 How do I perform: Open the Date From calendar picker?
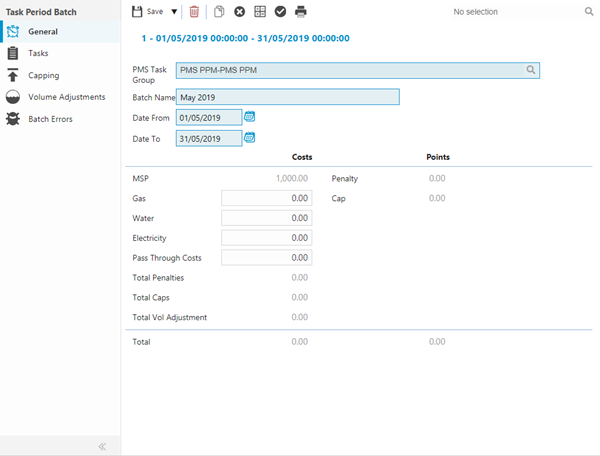[x=250, y=117]
